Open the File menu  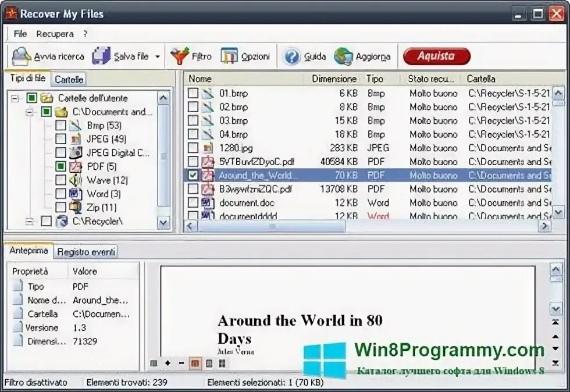(x=20, y=34)
